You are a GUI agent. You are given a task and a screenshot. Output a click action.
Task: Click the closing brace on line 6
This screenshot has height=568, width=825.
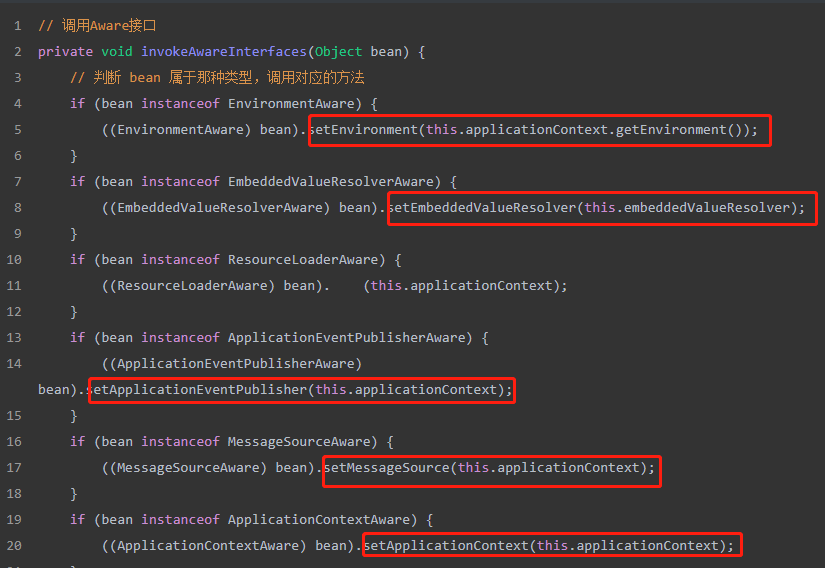click(74, 156)
